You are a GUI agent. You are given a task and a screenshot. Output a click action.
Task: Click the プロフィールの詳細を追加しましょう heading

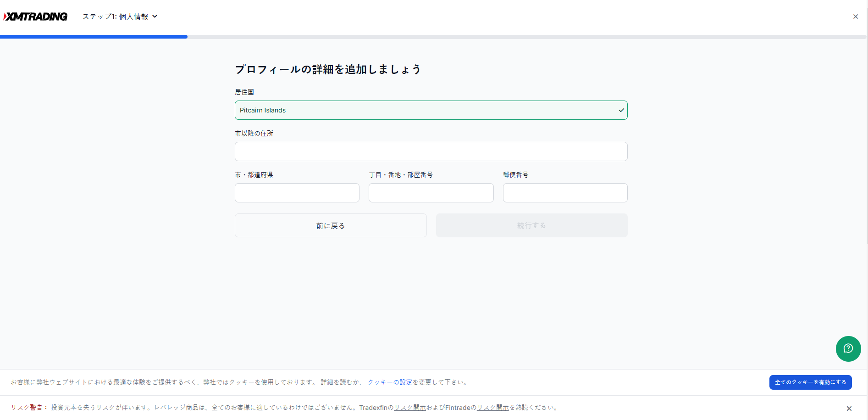[328, 69]
